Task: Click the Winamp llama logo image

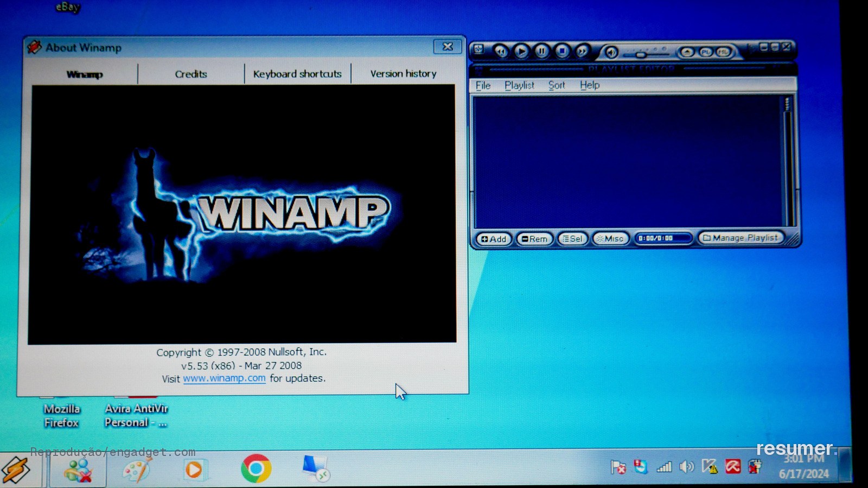Action: coord(242,214)
